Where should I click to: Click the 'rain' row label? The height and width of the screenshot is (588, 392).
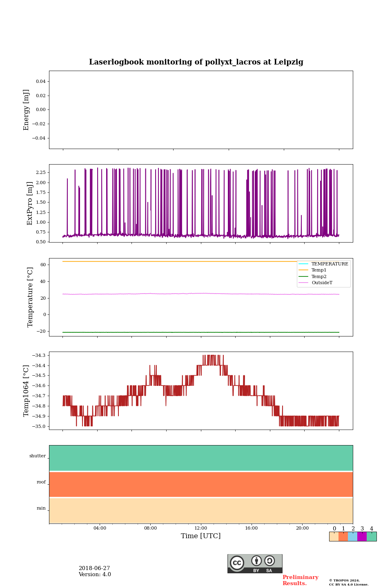click(41, 508)
